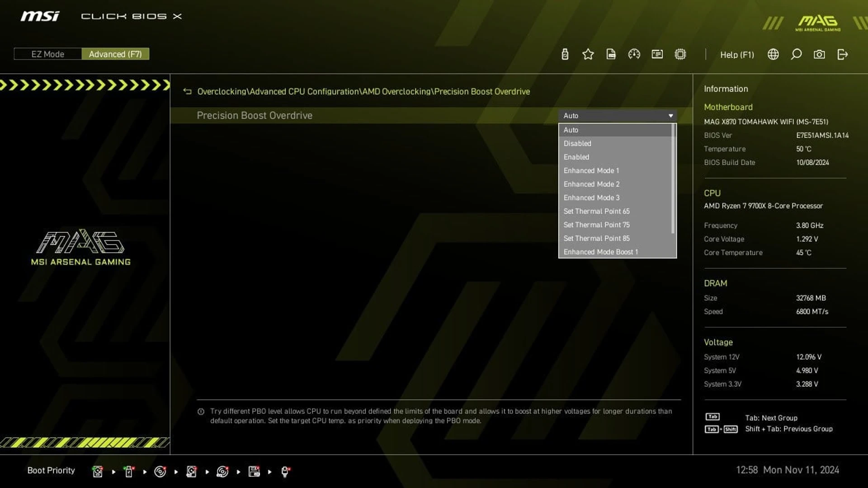The image size is (868, 488).
Task: Open the M-Flash USB drive icon
Action: click(x=565, y=54)
